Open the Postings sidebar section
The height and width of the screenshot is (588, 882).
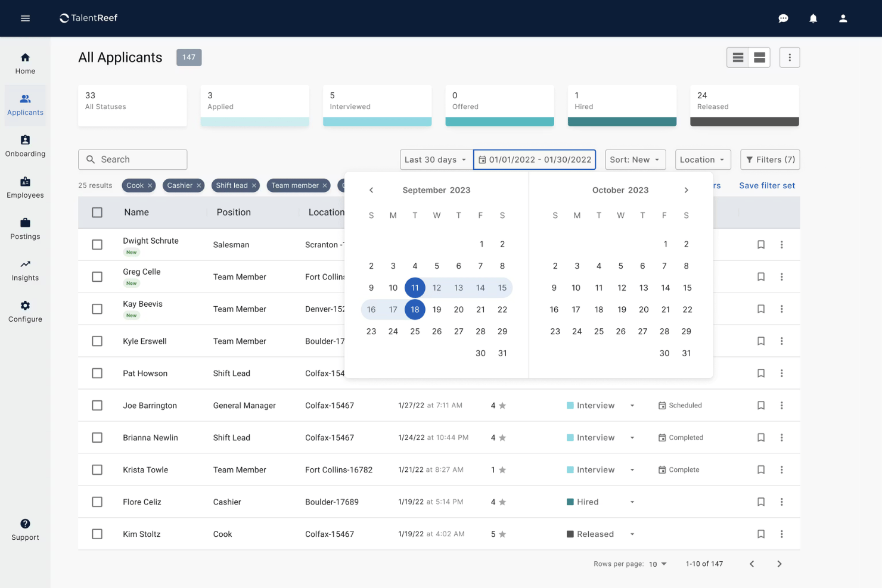(x=25, y=229)
